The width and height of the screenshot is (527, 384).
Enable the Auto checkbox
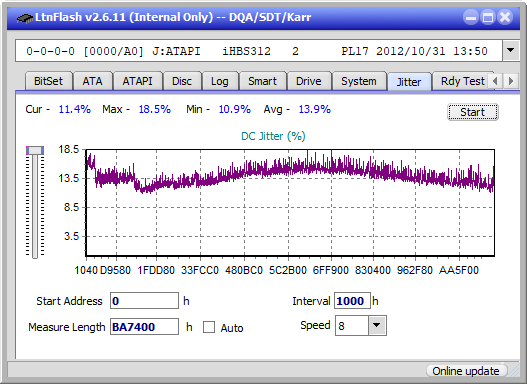click(209, 327)
